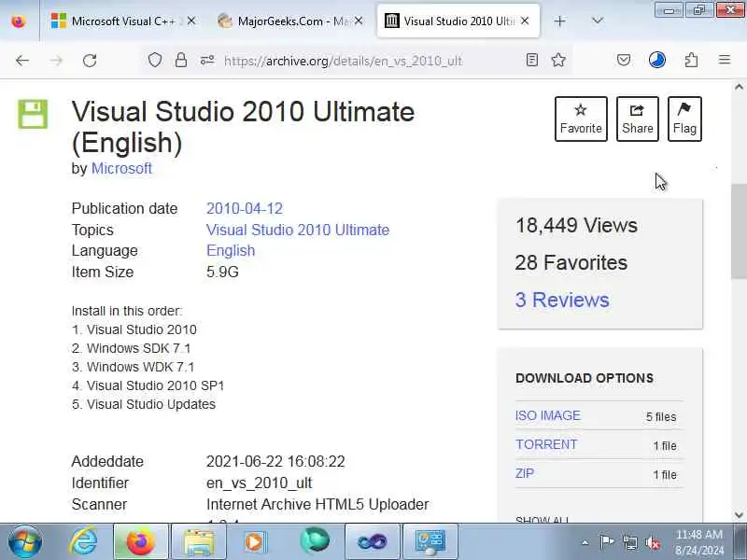This screenshot has height=560, width=747.
Task: Open the site permissions icon in address bar
Action: [206, 61]
